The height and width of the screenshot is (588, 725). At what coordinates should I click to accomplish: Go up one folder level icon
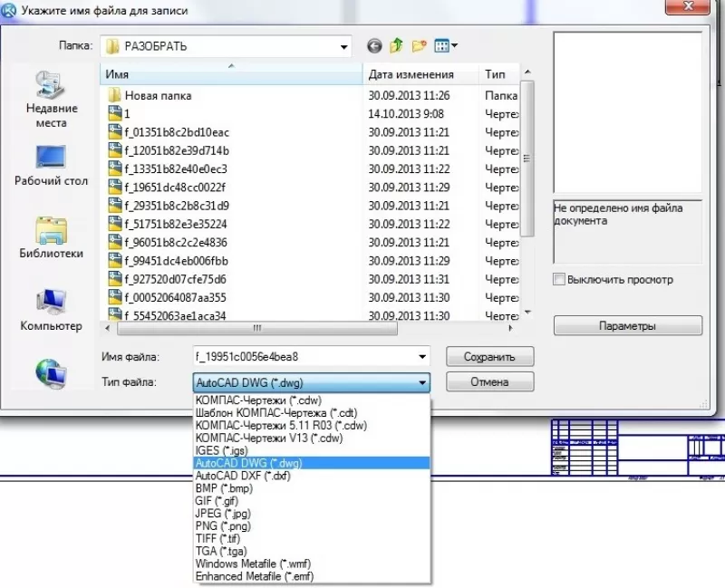tap(396, 45)
